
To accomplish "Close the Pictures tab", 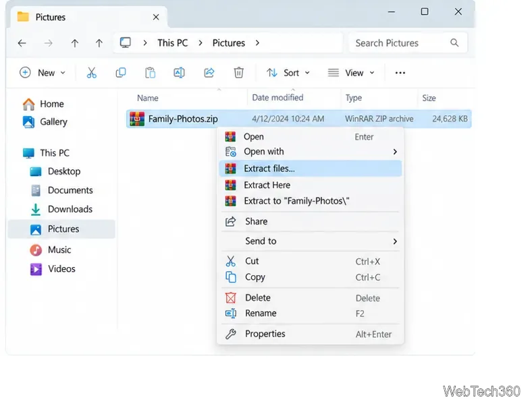I will (x=156, y=17).
